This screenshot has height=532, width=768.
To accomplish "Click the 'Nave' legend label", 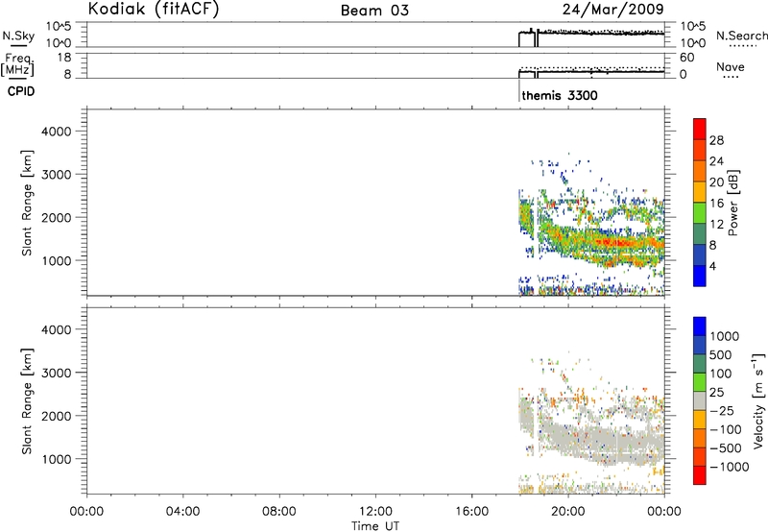I will 731,66.
